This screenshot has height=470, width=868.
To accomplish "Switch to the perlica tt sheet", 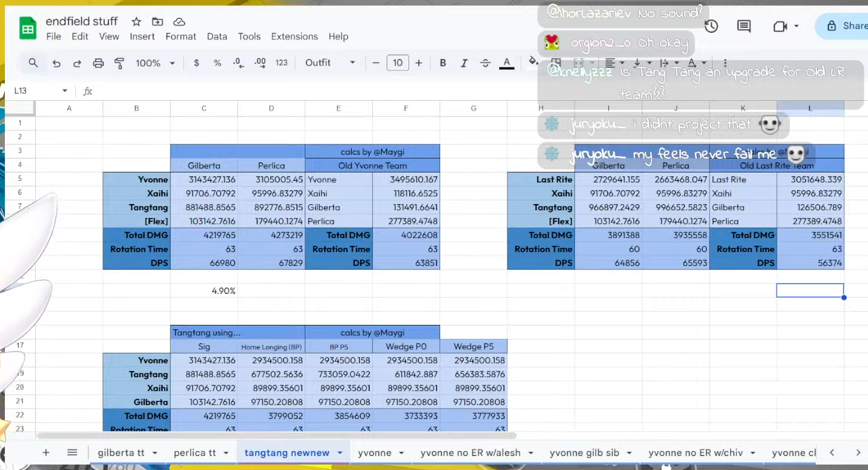I will coord(195,453).
